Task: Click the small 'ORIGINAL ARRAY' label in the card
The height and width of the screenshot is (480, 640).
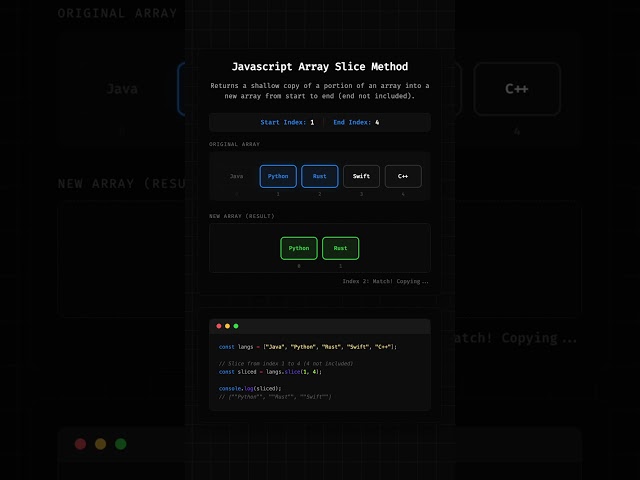Action: tap(234, 144)
